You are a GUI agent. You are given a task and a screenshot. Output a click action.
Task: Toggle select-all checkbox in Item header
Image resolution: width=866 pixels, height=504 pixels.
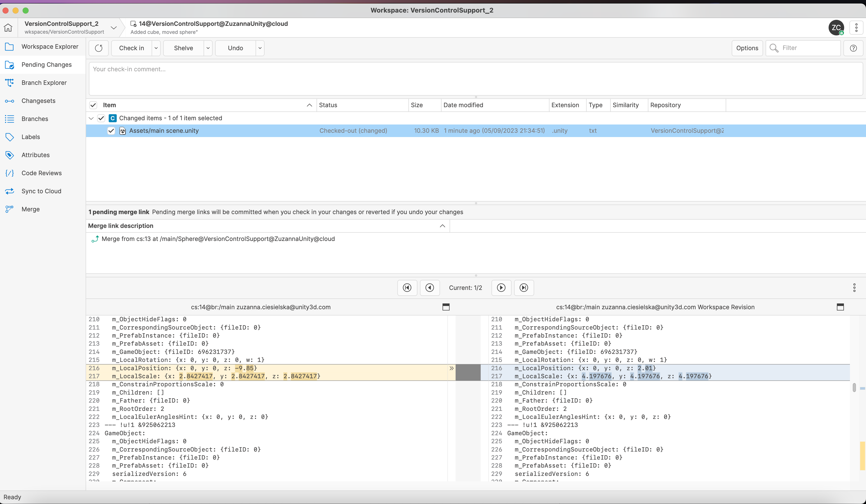pyautogui.click(x=93, y=105)
